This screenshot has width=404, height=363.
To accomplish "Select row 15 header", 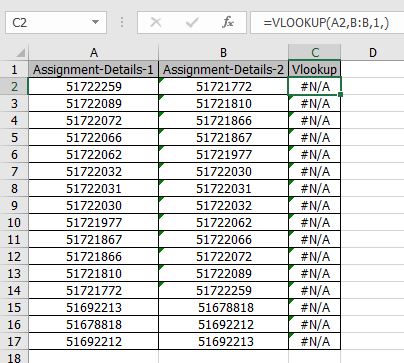I will (14, 307).
